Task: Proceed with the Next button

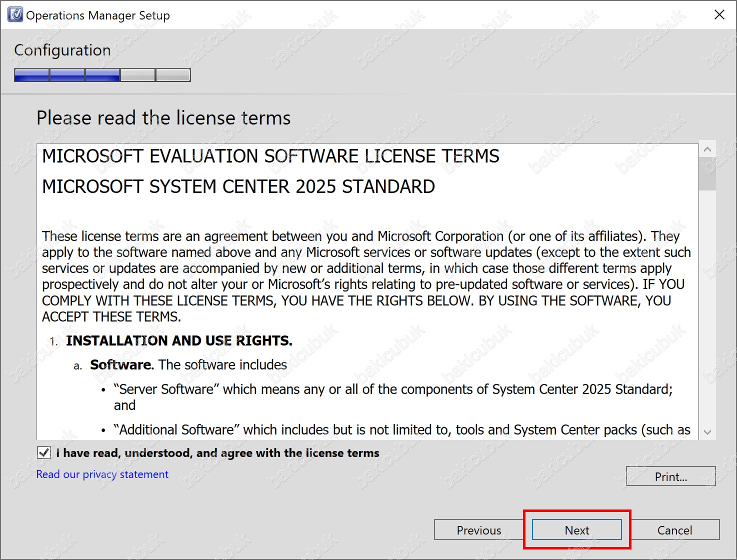Action: (x=577, y=530)
